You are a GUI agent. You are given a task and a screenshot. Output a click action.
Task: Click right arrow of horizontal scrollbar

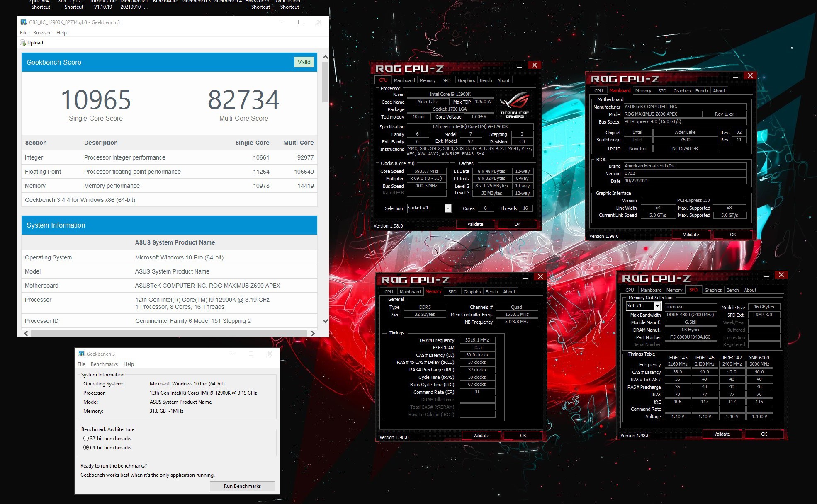[313, 333]
